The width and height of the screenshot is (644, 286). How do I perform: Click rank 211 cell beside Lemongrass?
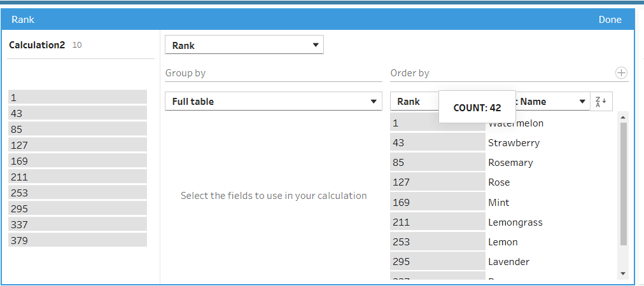[x=437, y=222]
